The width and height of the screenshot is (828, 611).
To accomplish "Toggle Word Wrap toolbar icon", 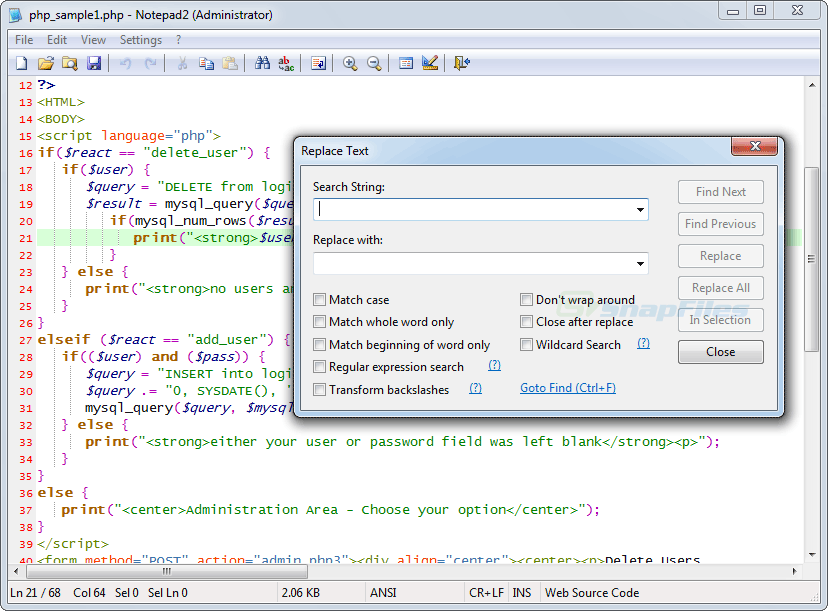I will 318,63.
